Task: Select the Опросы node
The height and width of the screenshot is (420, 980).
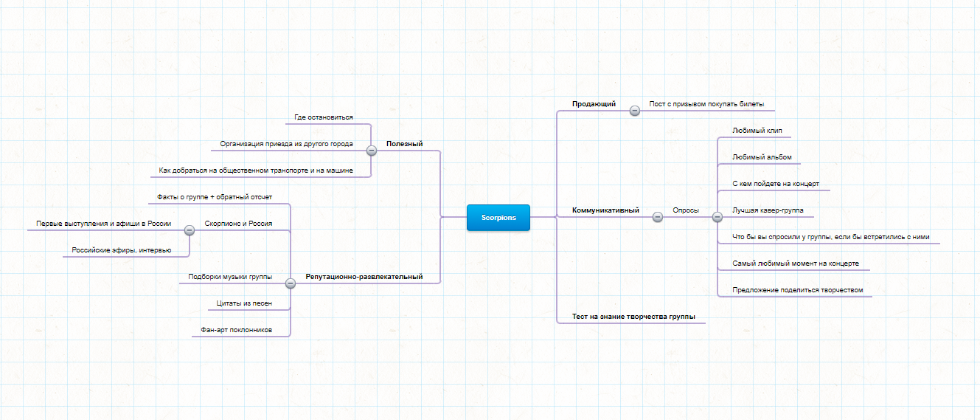Action: coord(686,210)
